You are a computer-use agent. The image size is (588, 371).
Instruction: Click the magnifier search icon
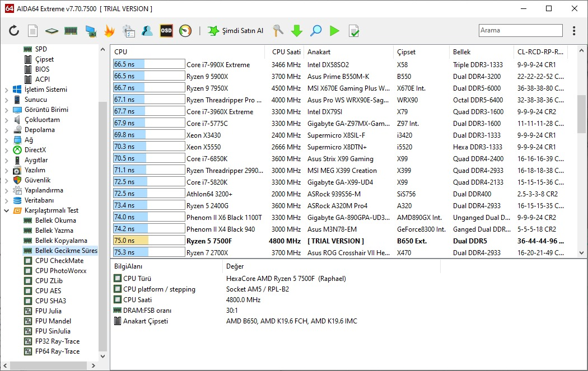pos(316,31)
